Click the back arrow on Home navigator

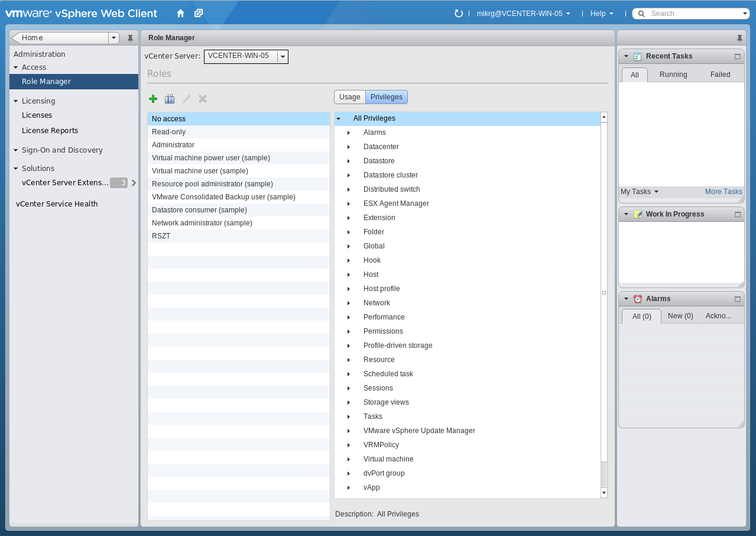coord(15,38)
